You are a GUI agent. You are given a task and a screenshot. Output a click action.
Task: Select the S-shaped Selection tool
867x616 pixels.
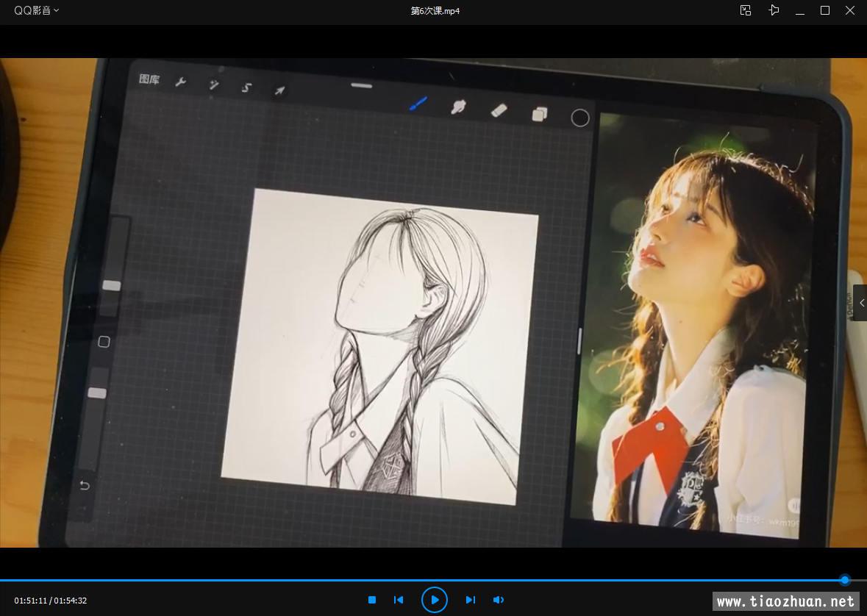[247, 87]
